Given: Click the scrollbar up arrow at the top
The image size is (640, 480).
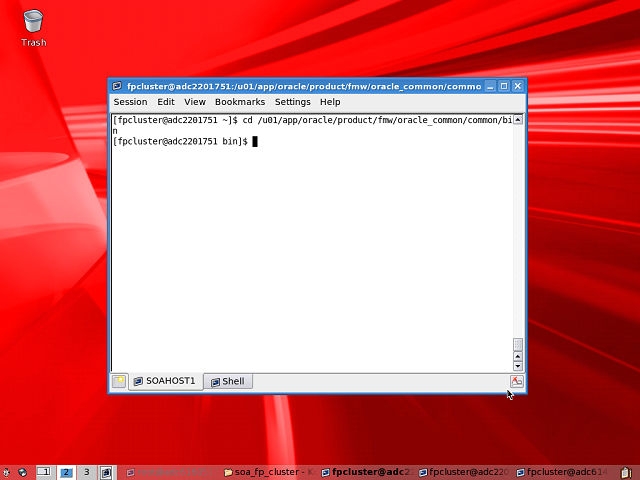Looking at the screenshot, I should (x=518, y=120).
